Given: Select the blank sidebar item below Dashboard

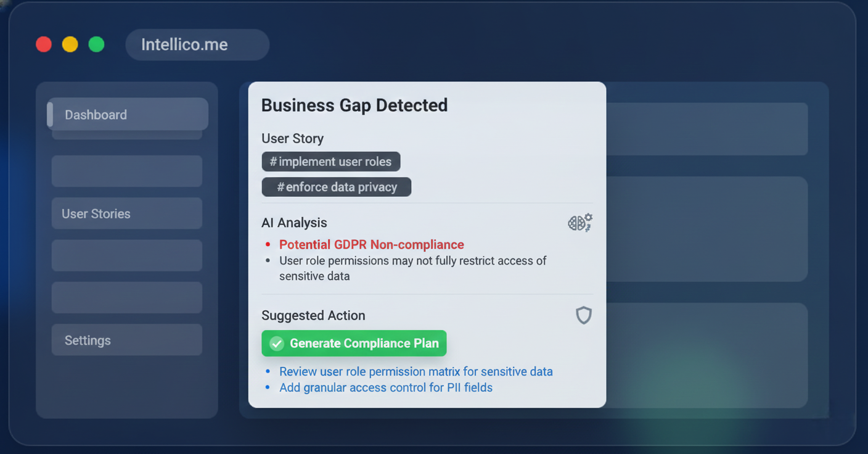Looking at the screenshot, I should click(127, 171).
